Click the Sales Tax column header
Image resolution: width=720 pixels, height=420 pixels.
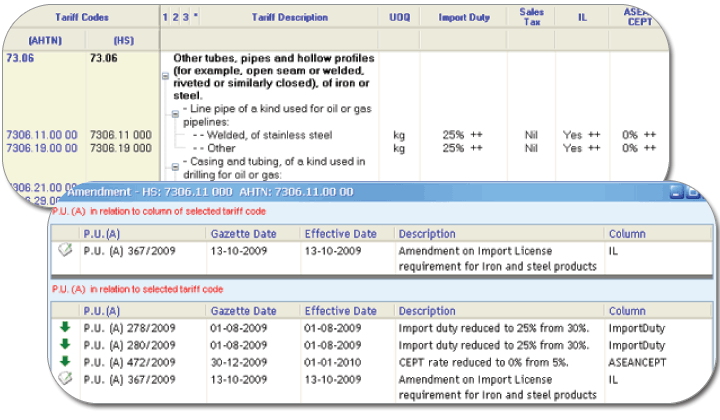[x=531, y=17]
